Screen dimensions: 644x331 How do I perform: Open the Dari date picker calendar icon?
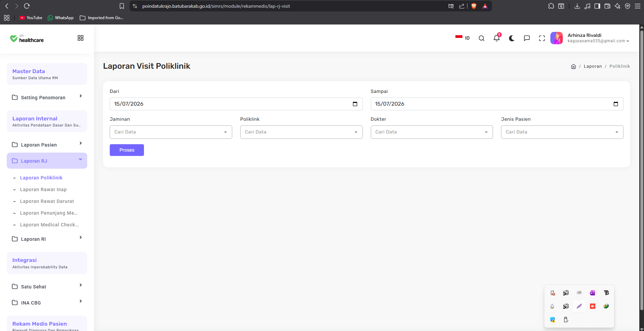[x=355, y=104]
